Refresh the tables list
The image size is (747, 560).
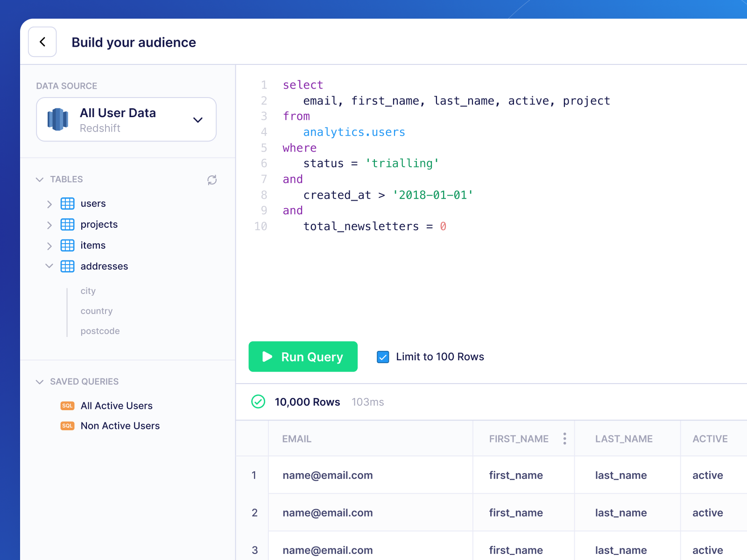tap(212, 180)
